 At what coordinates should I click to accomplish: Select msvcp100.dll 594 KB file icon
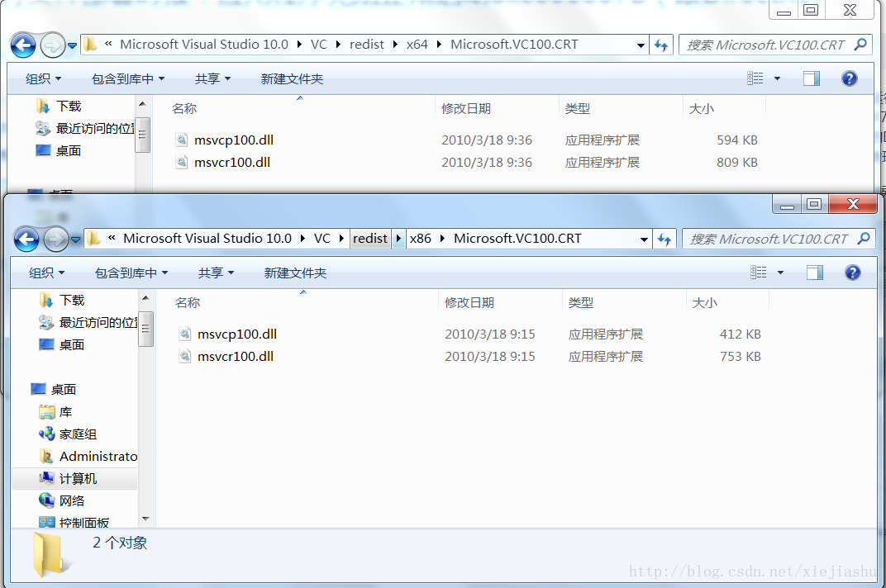pos(181,140)
